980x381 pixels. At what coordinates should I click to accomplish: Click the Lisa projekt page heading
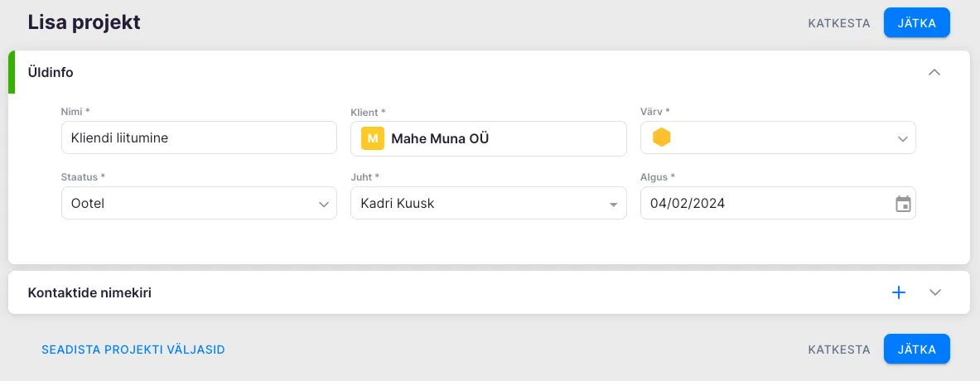click(84, 22)
